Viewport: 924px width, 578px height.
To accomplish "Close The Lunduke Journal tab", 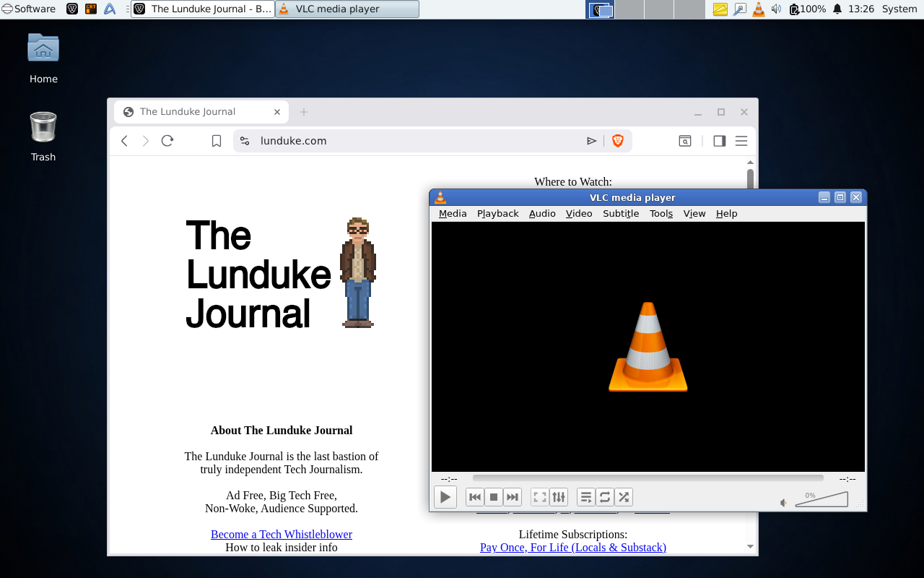I will coord(277,112).
